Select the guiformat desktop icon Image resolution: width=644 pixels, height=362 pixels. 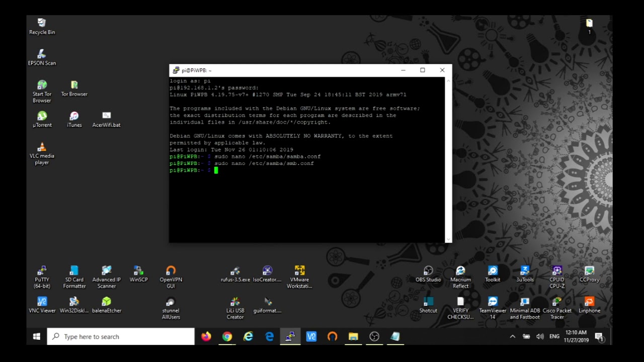click(267, 305)
